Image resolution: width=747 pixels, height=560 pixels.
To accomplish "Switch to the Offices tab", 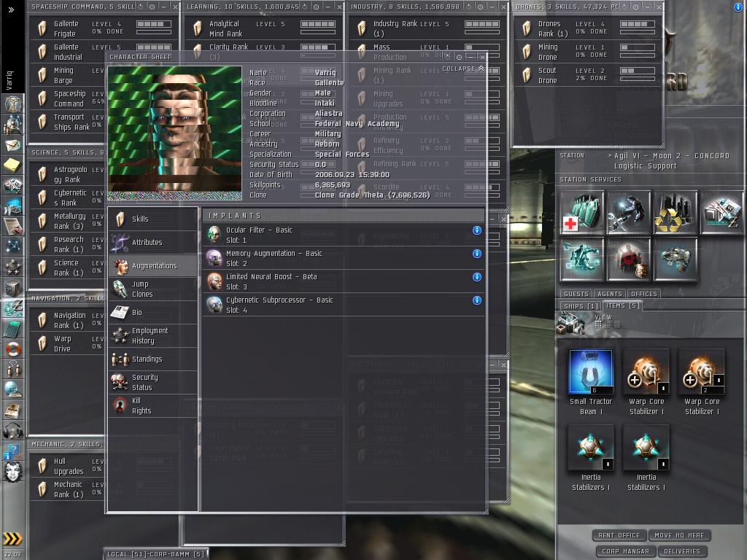I will 644,295.
